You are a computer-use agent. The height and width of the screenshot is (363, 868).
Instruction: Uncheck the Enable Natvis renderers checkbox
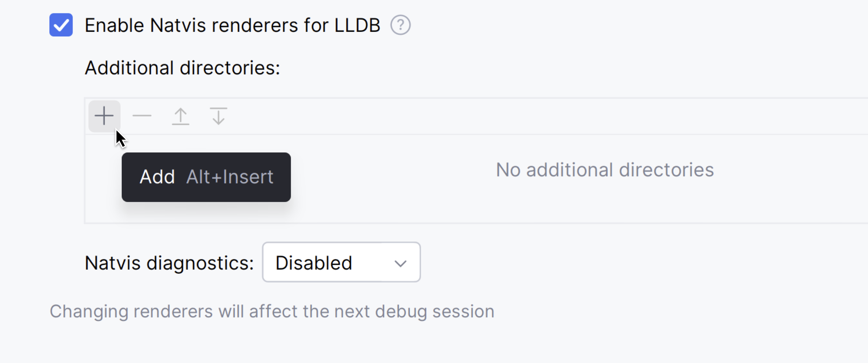[x=61, y=25]
